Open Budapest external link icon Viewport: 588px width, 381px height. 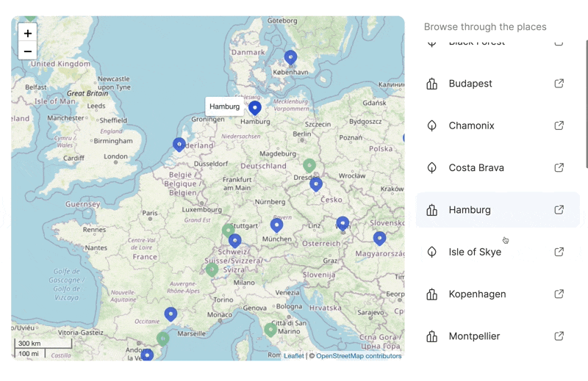pyautogui.click(x=559, y=83)
